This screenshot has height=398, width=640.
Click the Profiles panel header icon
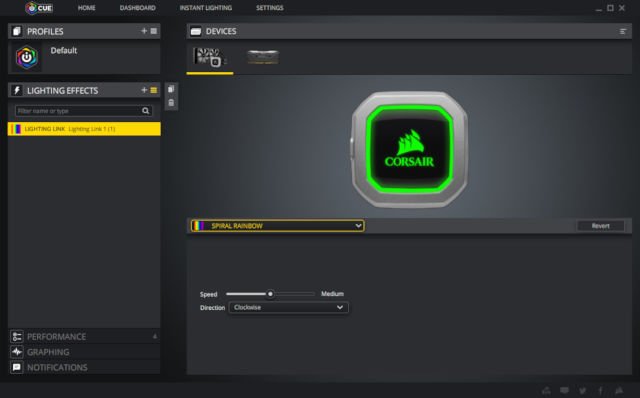click(17, 31)
